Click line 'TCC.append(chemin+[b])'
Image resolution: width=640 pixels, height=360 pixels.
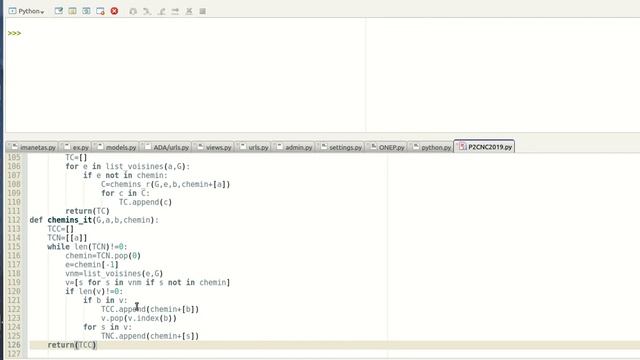tap(150, 309)
